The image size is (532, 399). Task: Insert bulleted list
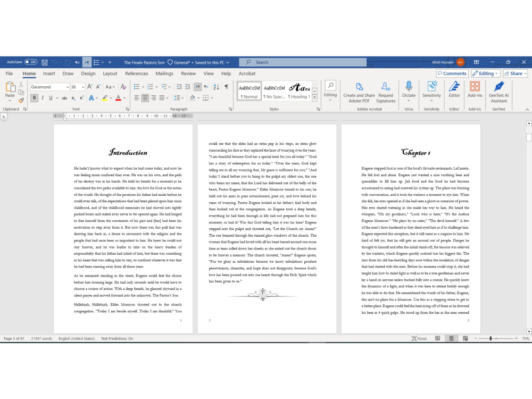(136, 87)
